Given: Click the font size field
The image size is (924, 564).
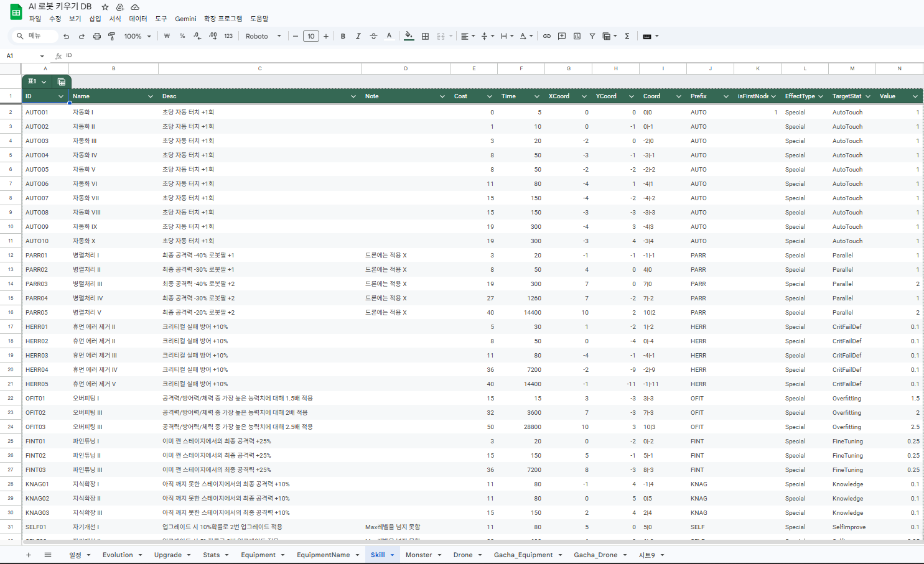Looking at the screenshot, I should tap(311, 36).
